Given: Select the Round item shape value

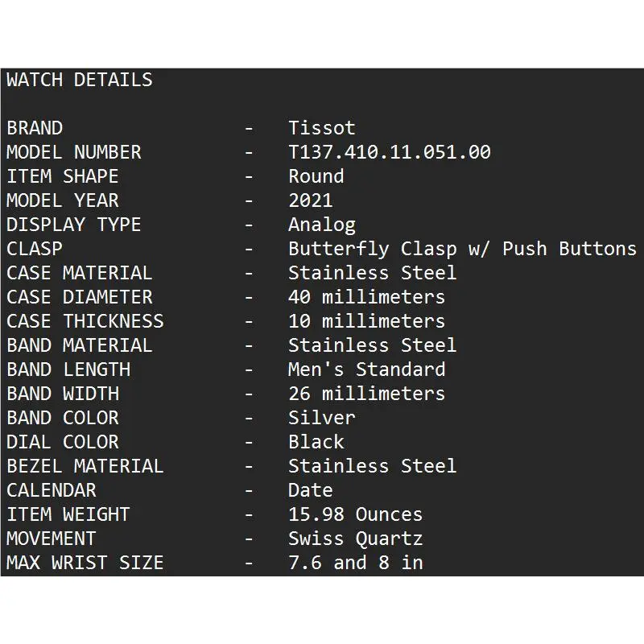Looking at the screenshot, I should (316, 176).
